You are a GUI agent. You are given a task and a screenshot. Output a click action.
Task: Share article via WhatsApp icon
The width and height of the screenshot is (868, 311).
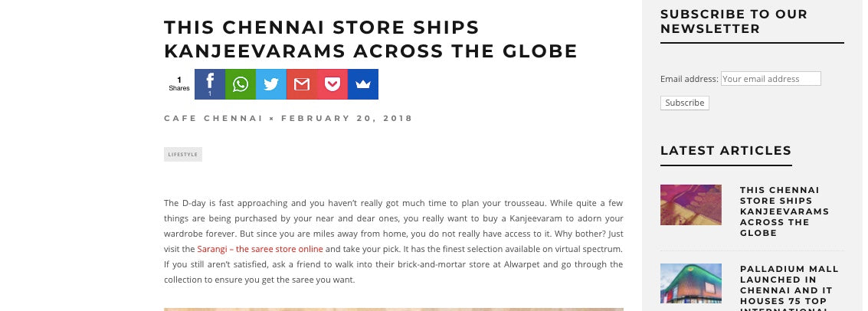[x=241, y=84]
